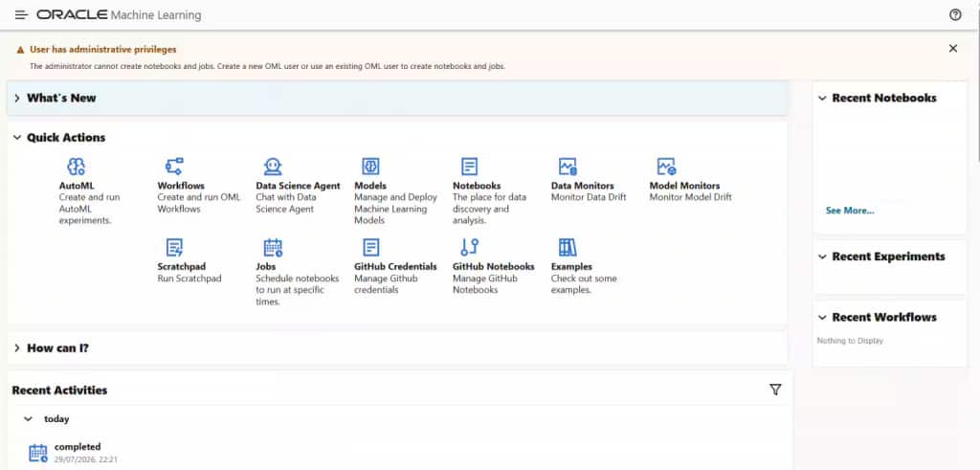Open the Model Monitors label
This screenshot has height=470, width=980.
pyautogui.click(x=684, y=186)
